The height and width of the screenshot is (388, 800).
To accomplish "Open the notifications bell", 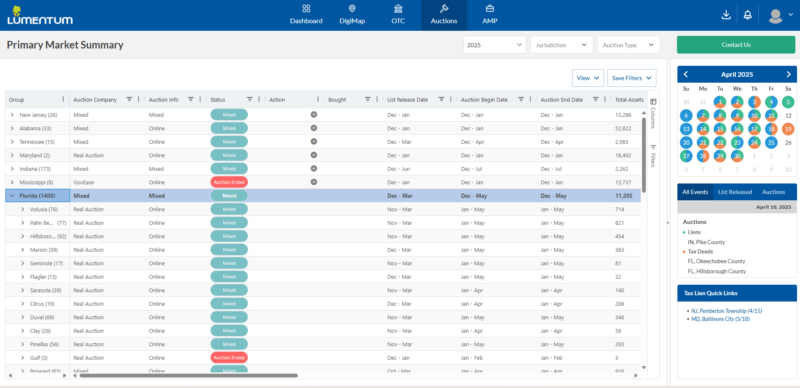I will (x=747, y=15).
